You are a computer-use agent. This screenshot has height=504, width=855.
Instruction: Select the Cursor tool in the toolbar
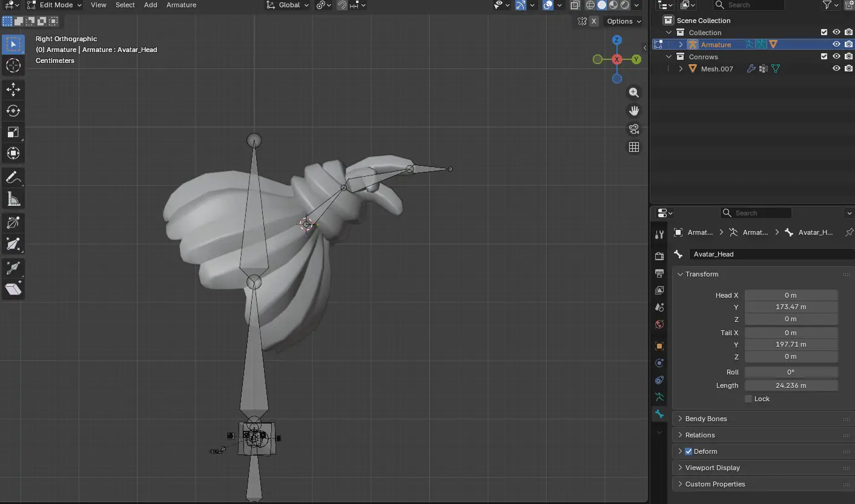click(13, 66)
